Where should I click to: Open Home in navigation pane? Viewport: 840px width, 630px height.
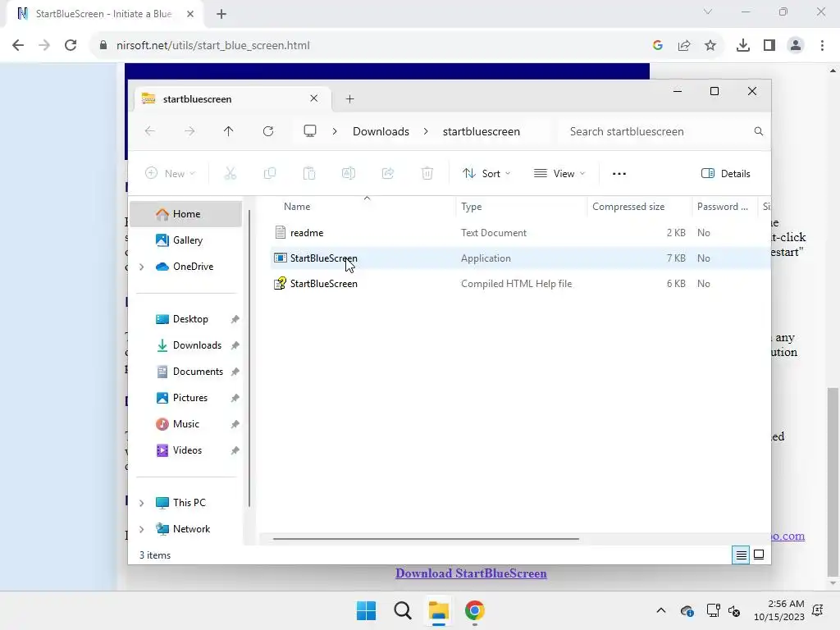pyautogui.click(x=186, y=214)
